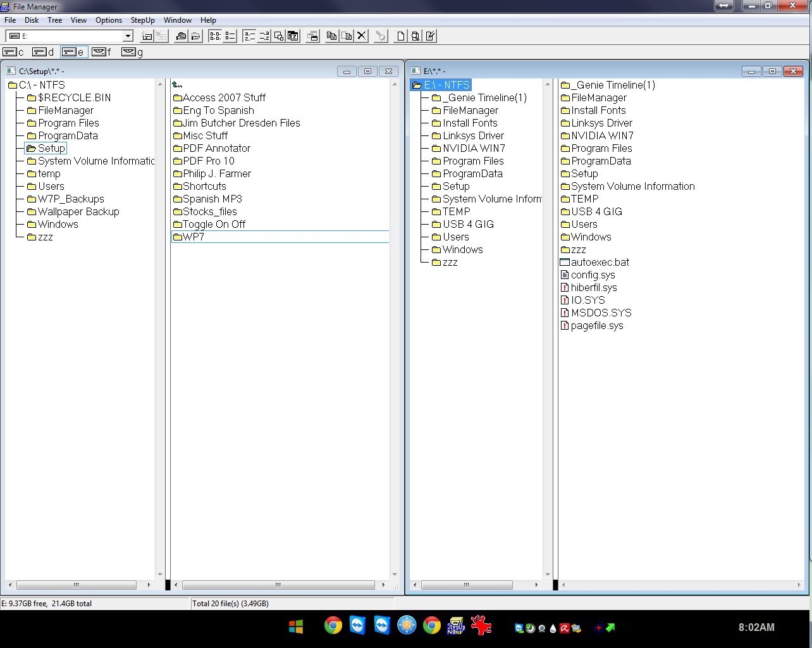The width and height of the screenshot is (812, 648).
Task: Select the autoexec.bat file
Action: [595, 262]
